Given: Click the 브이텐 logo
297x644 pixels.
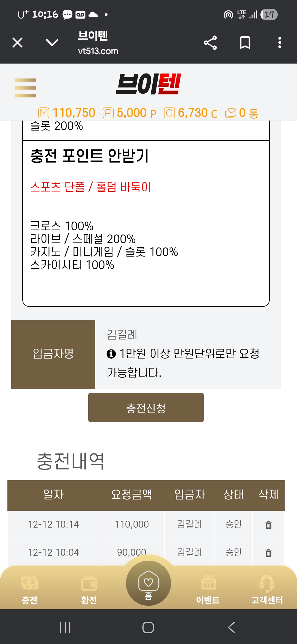Looking at the screenshot, I should [x=148, y=84].
